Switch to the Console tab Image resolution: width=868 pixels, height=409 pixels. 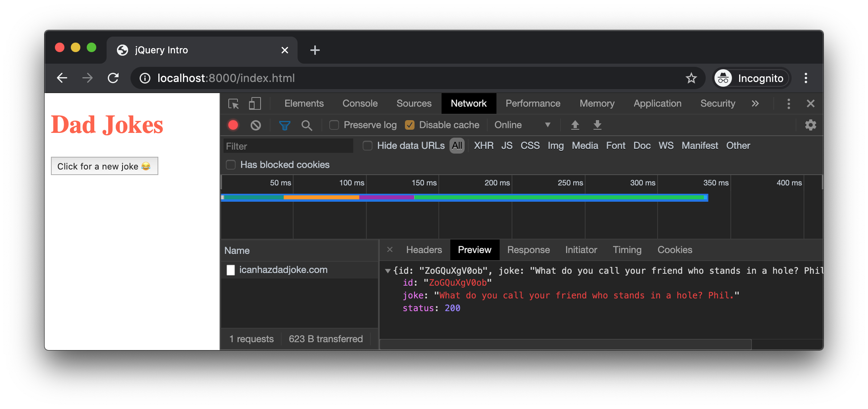point(360,104)
